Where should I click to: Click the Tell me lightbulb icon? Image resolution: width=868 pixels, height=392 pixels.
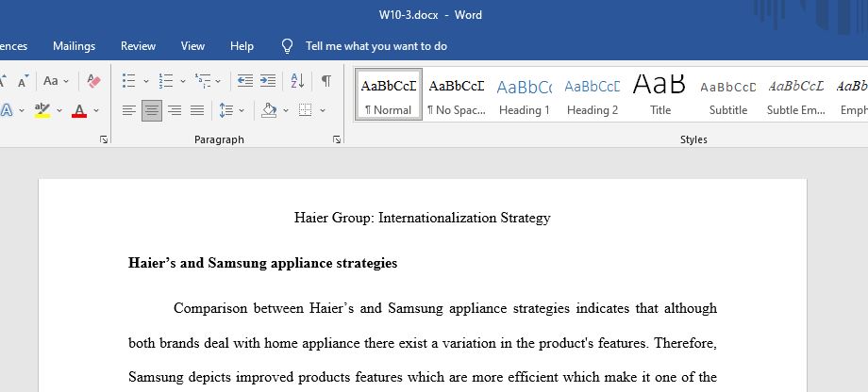[287, 46]
